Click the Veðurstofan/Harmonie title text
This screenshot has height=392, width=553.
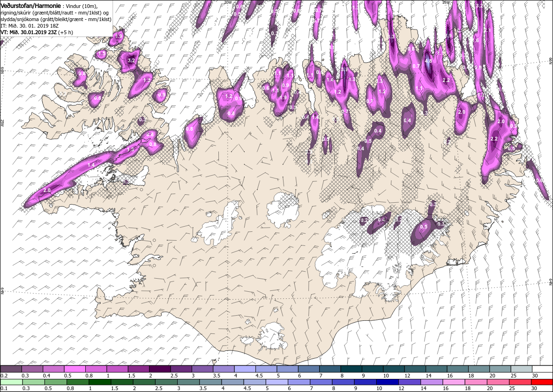(31, 6)
